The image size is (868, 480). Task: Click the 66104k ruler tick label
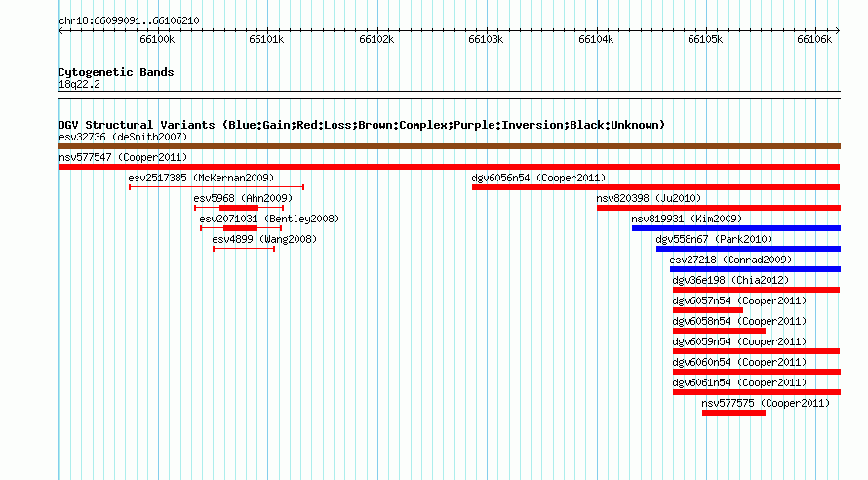point(596,39)
